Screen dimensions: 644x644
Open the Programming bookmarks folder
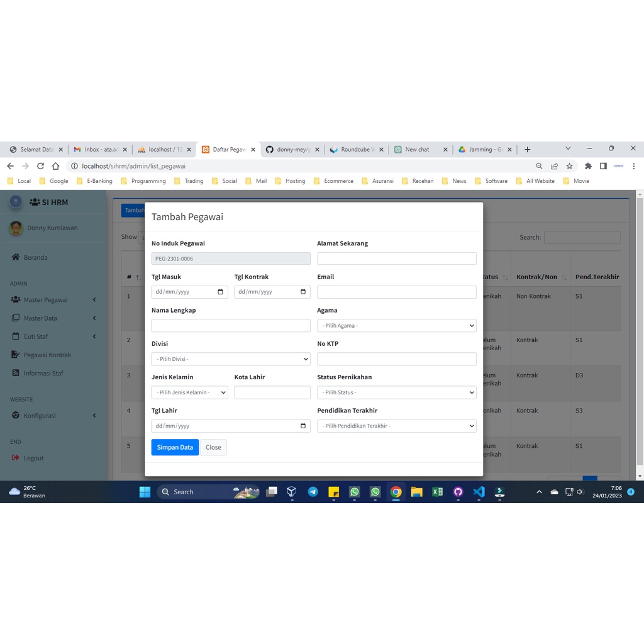tap(143, 181)
